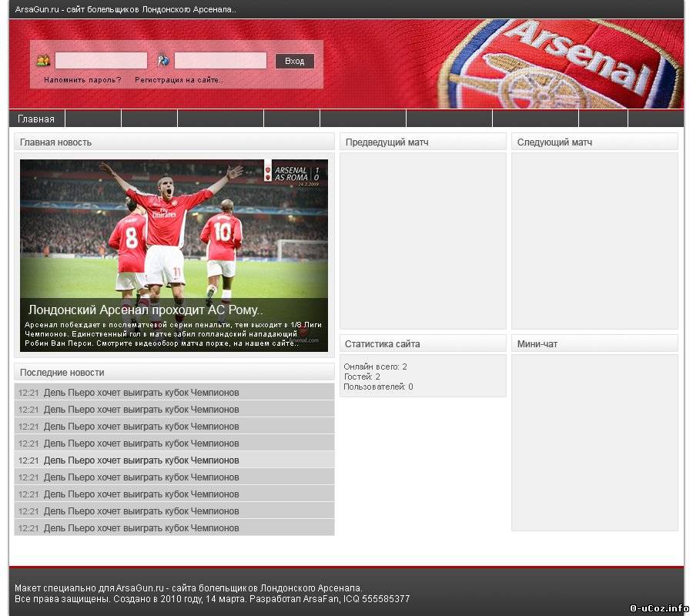The height and width of the screenshot is (616, 693).
Task: Click the Вход login button
Action: pyautogui.click(x=295, y=61)
